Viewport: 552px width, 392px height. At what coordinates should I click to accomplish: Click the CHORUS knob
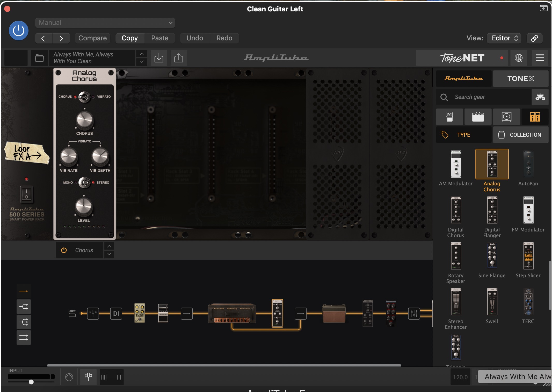(x=84, y=120)
